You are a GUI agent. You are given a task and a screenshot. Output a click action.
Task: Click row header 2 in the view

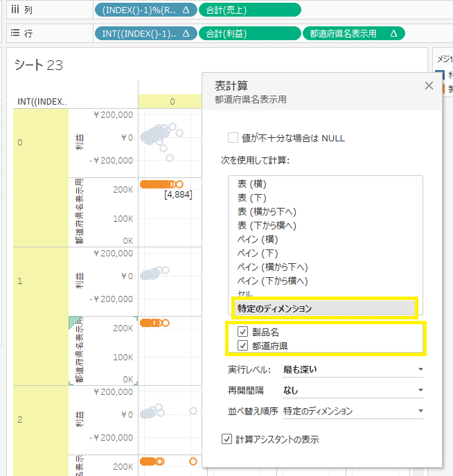tap(41, 431)
